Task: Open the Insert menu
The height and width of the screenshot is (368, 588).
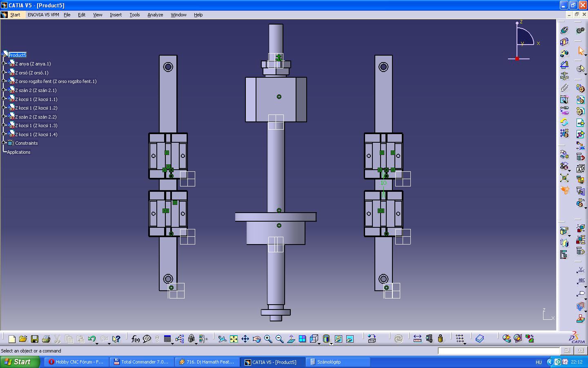Action: click(116, 15)
